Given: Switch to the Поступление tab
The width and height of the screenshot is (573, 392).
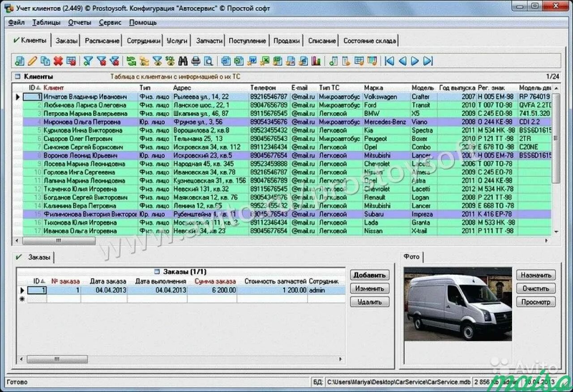Looking at the screenshot, I should 247,41.
